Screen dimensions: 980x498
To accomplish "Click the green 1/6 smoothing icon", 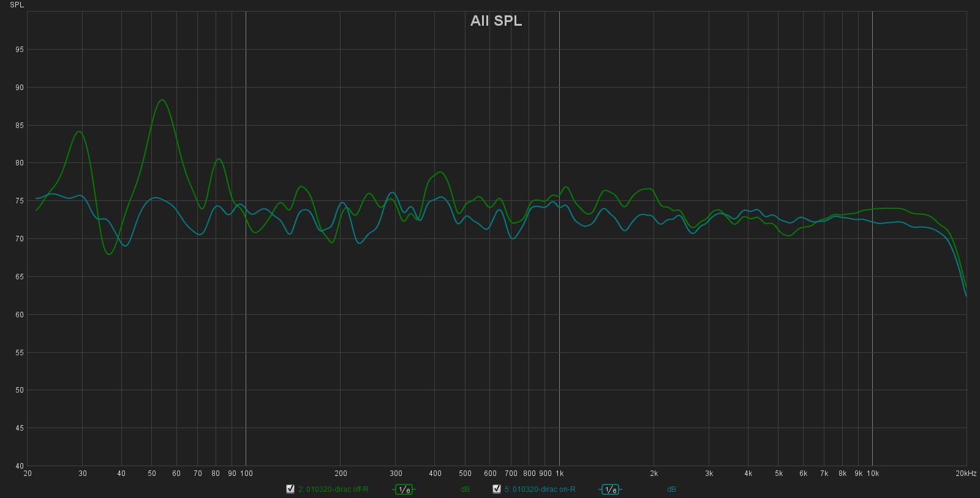I will 403,489.
